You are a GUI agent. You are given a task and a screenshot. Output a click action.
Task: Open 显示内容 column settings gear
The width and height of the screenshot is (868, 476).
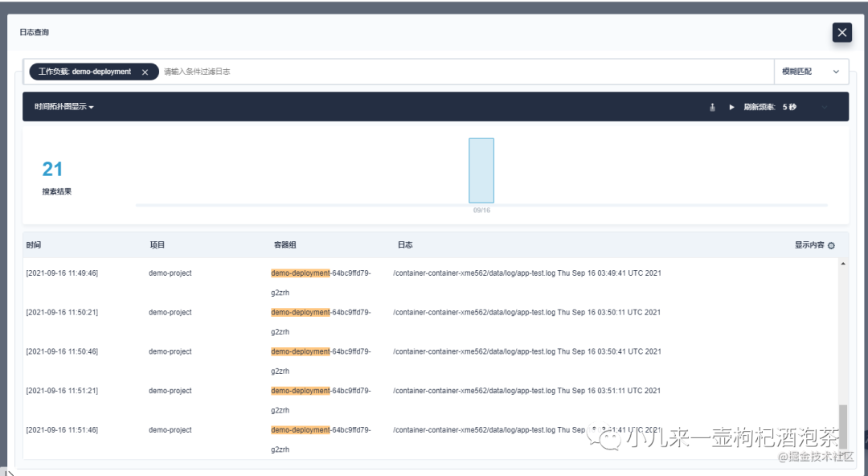coord(831,245)
